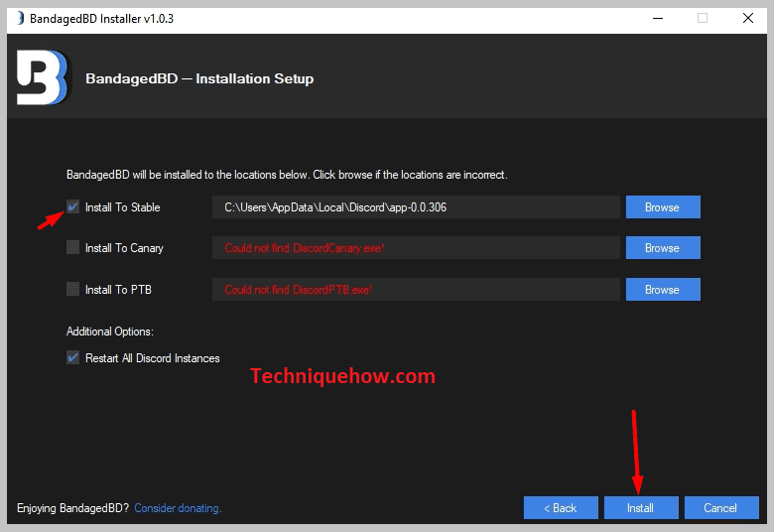Click the Canary path field error text

pos(416,247)
